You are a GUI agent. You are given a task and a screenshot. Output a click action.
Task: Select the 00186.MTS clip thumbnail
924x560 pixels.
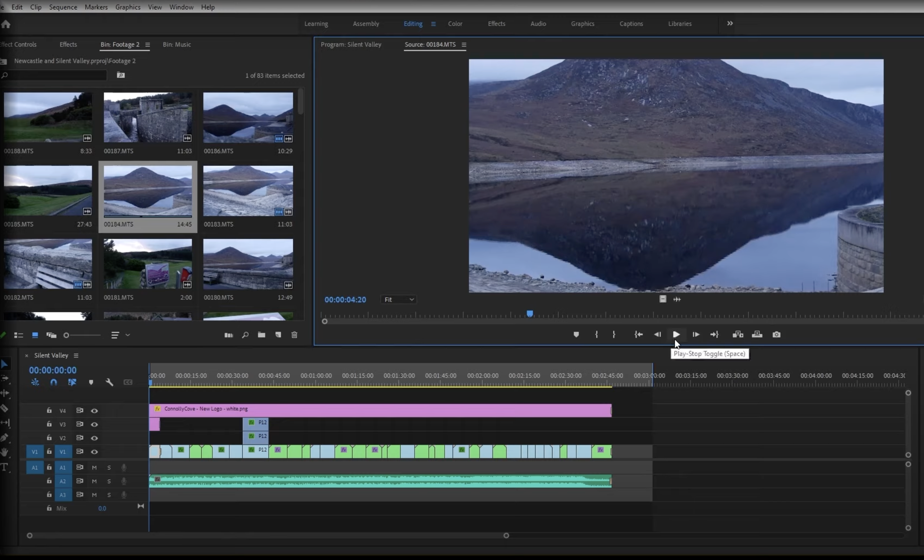click(x=248, y=118)
